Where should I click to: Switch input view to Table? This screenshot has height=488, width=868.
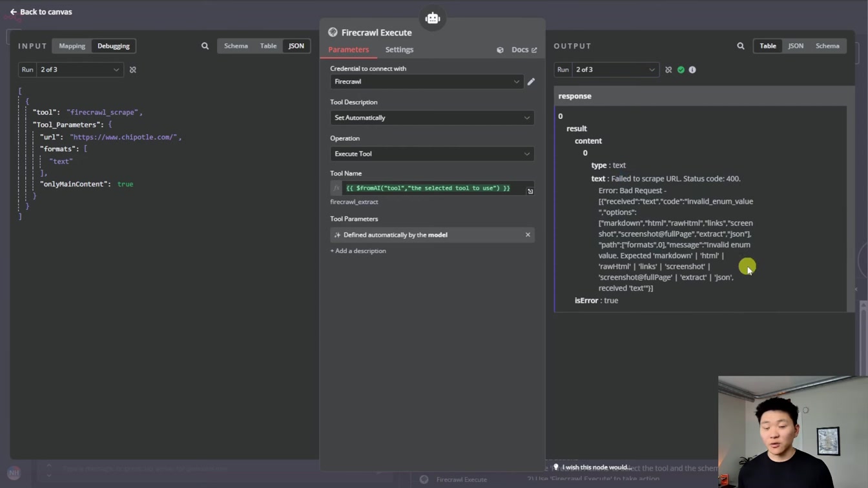click(268, 46)
